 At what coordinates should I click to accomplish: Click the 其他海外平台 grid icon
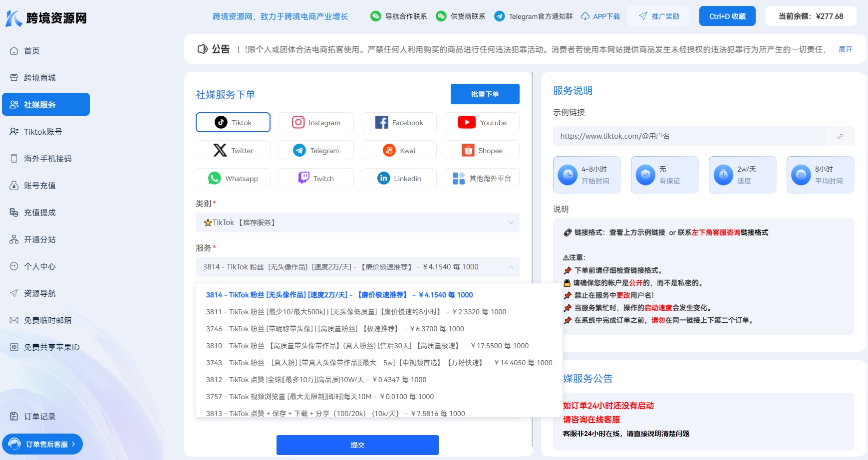coord(459,178)
